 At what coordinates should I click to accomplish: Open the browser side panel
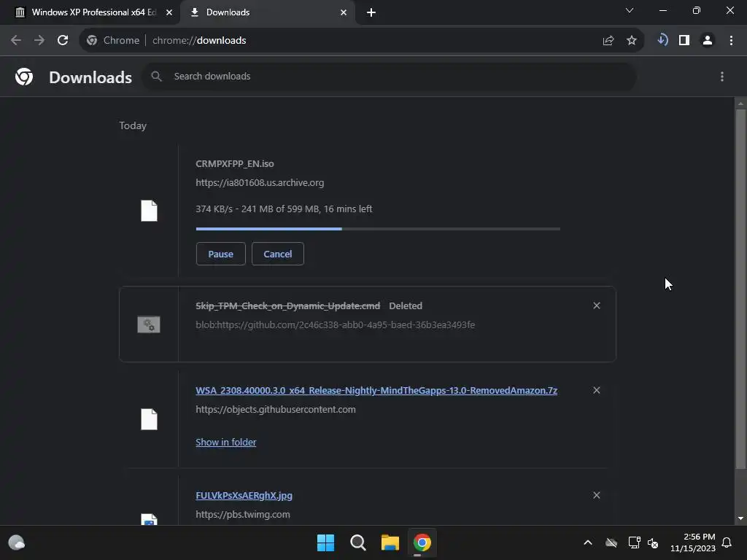click(x=684, y=41)
